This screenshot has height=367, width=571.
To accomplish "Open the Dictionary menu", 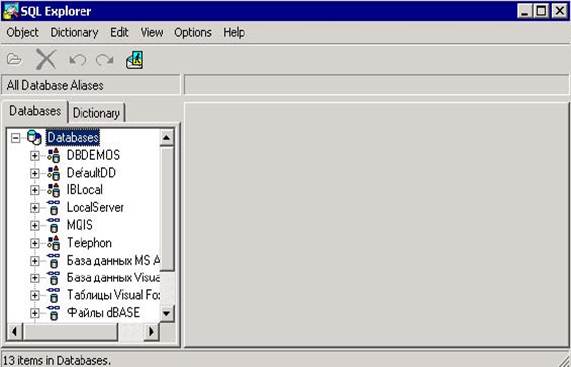I will [74, 33].
